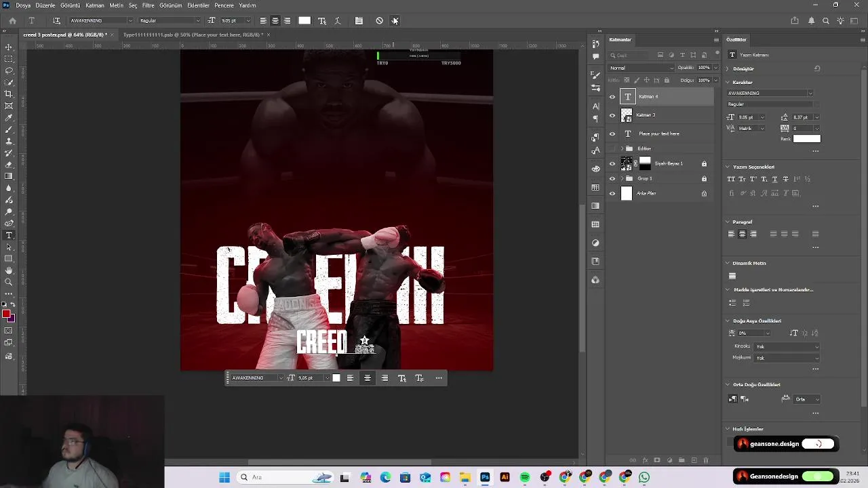Show the Edition group layer
Screen dimensions: 868x488
pos(612,148)
